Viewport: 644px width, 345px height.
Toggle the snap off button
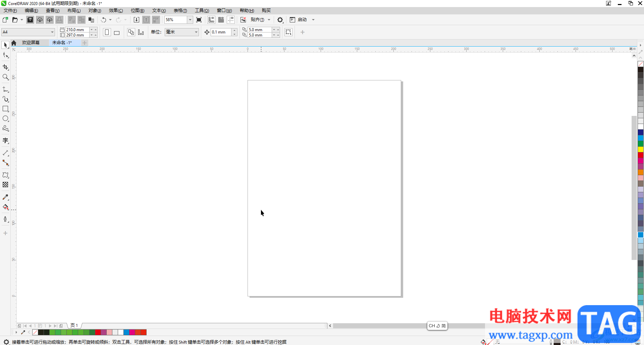(243, 20)
